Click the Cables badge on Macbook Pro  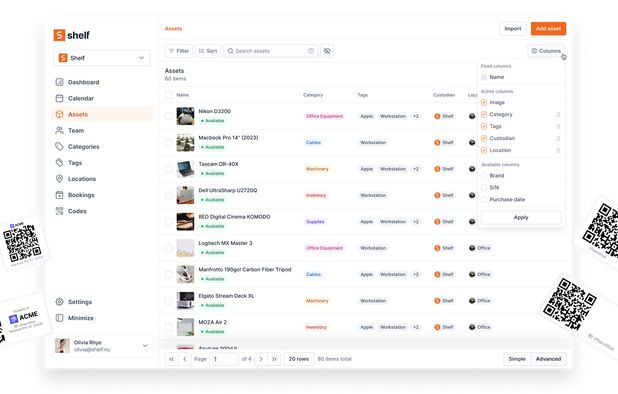(313, 143)
